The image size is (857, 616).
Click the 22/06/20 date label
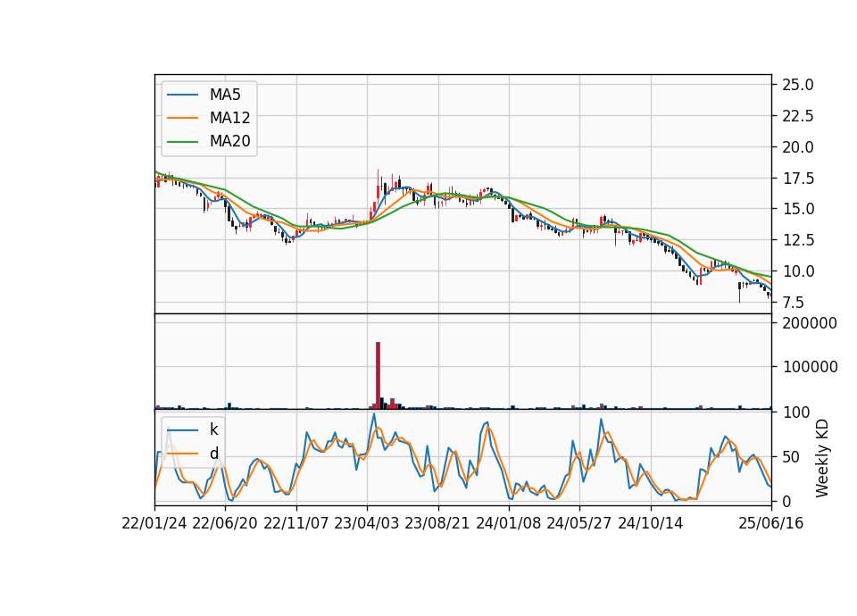click(225, 523)
